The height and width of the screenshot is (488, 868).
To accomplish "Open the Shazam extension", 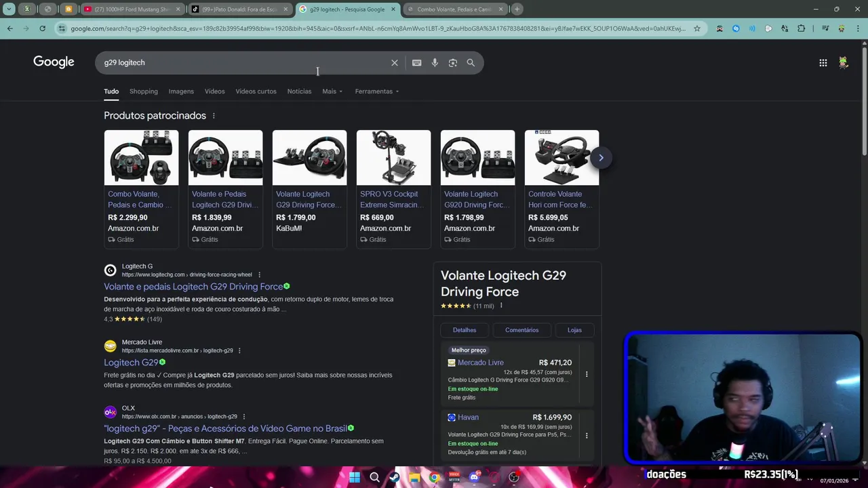I will point(736,28).
